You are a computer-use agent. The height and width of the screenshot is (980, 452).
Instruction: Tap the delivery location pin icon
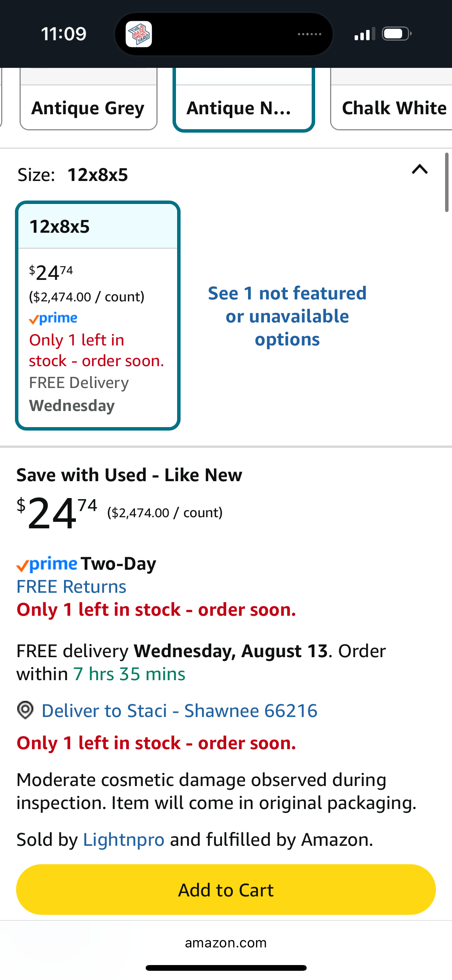coord(25,710)
